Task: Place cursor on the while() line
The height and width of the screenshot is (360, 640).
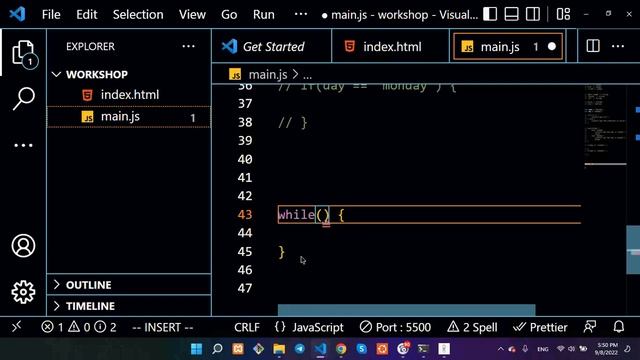Action: [x=429, y=215]
